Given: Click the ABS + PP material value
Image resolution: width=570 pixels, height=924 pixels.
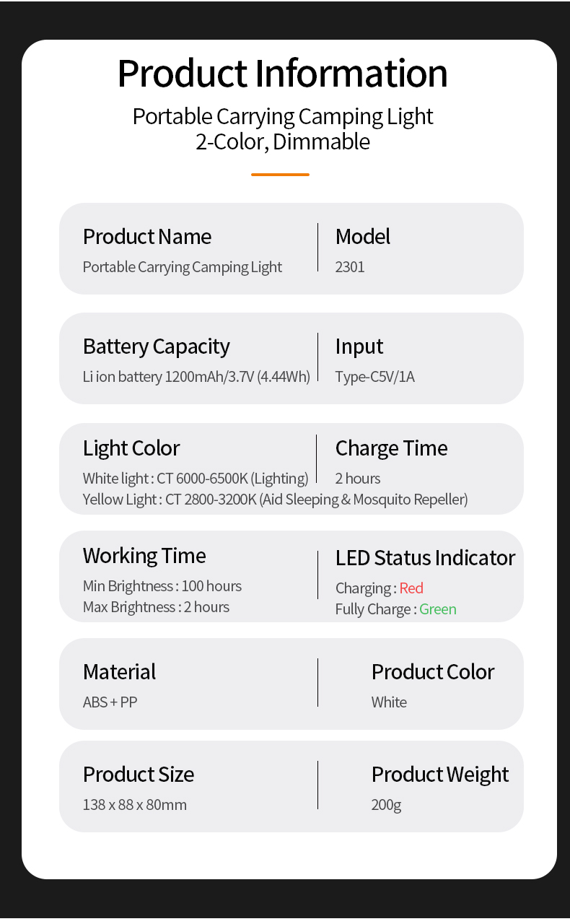Looking at the screenshot, I should pyautogui.click(x=110, y=702).
